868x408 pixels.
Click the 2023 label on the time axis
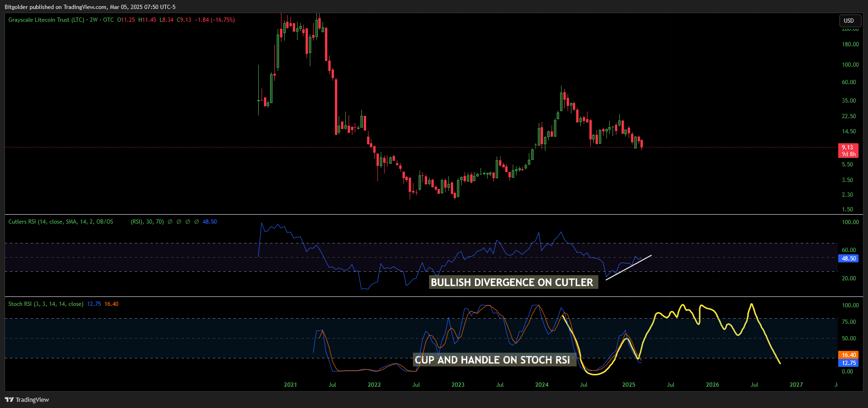coord(458,385)
